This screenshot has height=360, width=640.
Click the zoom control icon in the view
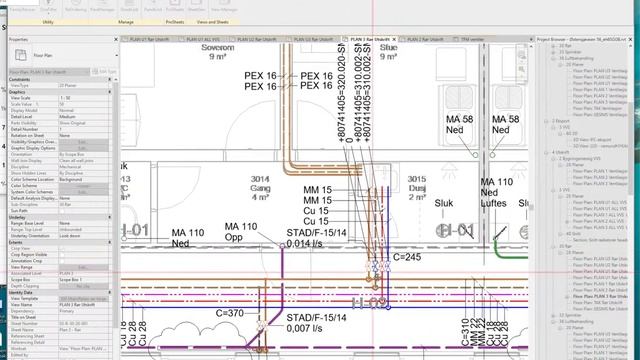click(522, 70)
